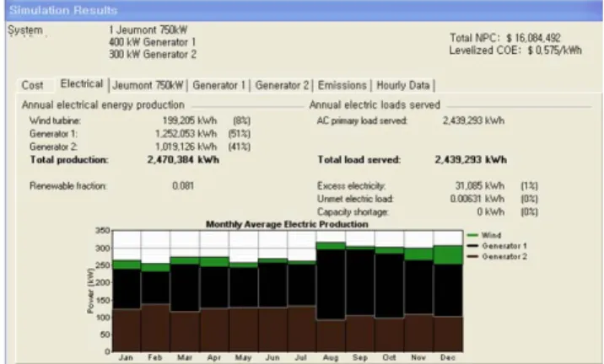
Task: Click the Annual electrical energy production heading
Action: click(103, 105)
